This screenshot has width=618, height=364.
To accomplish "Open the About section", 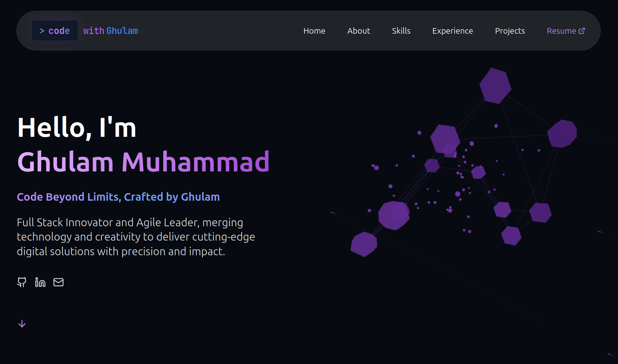I will point(358,31).
